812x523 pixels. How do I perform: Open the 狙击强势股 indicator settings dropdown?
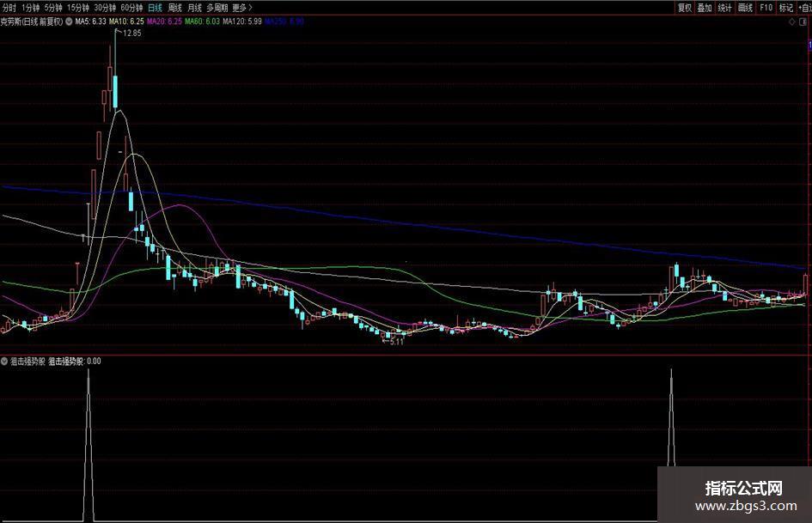(4, 361)
